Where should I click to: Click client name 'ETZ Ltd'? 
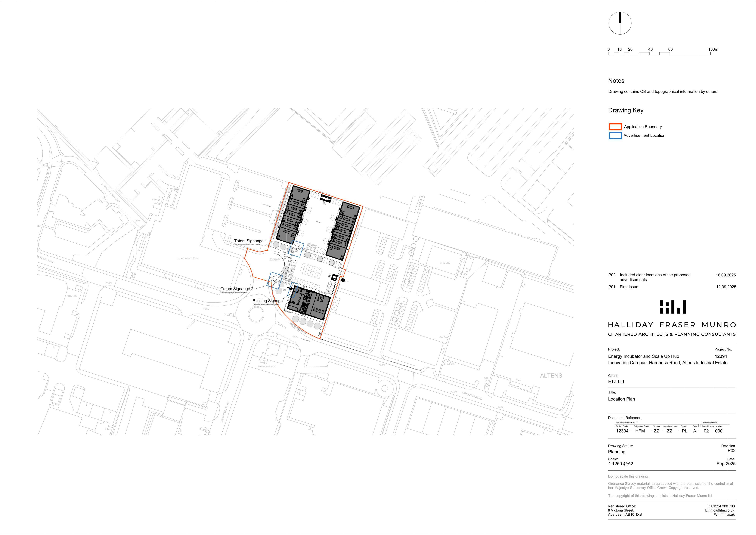(x=616, y=382)
